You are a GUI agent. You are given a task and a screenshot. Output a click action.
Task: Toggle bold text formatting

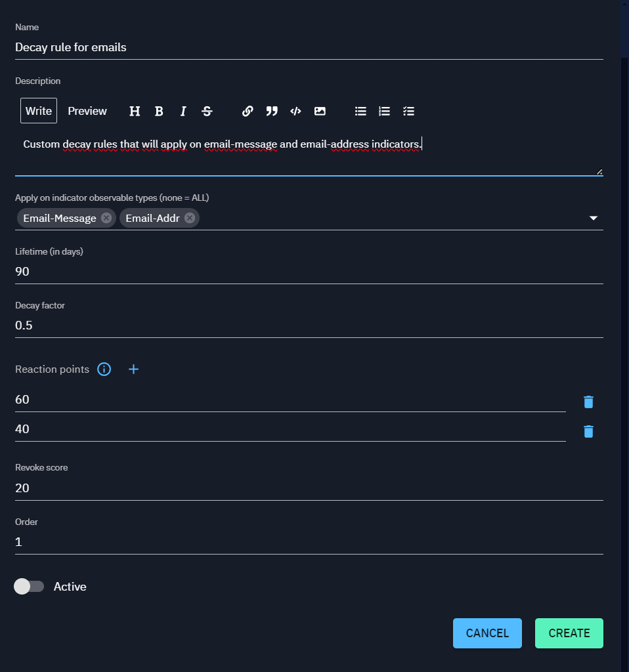pos(159,111)
